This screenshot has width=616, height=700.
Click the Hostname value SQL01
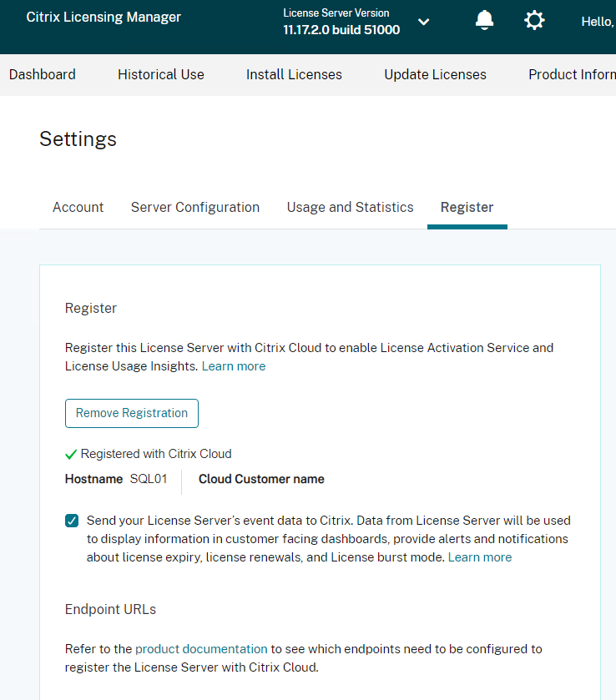tap(149, 479)
